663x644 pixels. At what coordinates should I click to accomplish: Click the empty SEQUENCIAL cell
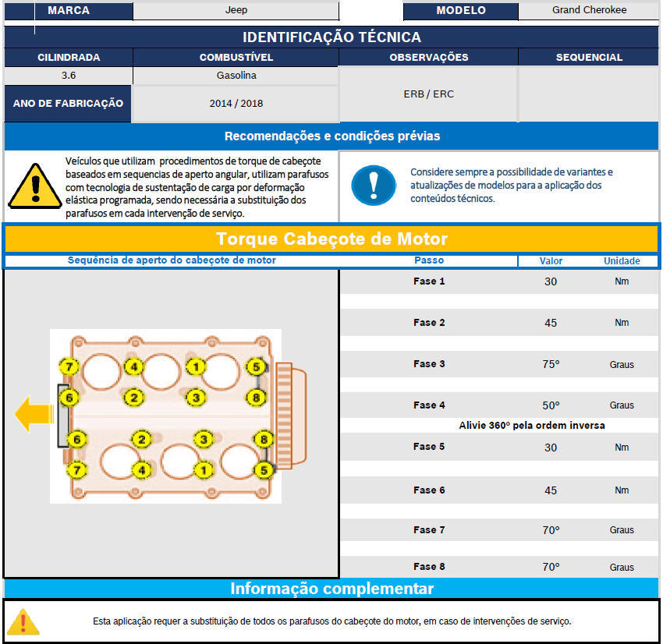589,94
